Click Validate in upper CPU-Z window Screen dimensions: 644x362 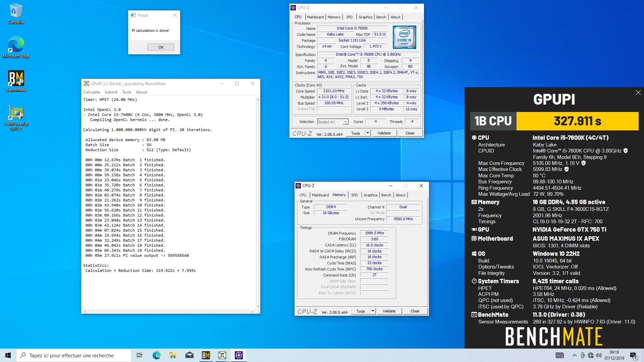pos(384,133)
